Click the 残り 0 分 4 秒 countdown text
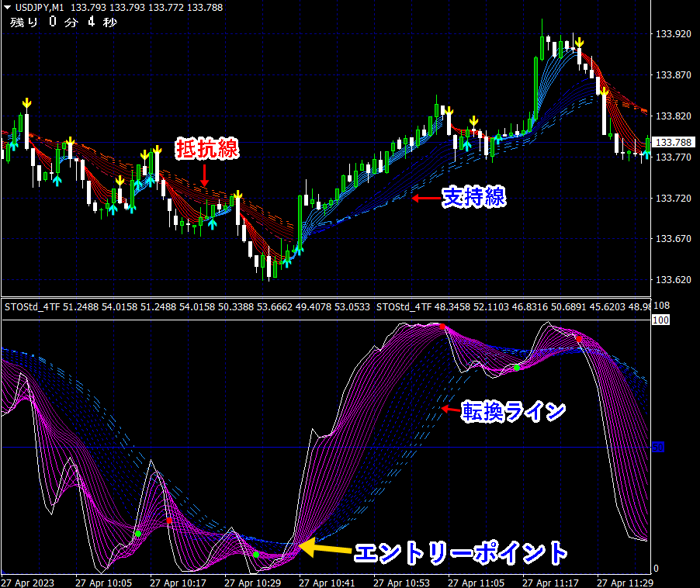Screen dimensions: 700x588 coord(64,22)
